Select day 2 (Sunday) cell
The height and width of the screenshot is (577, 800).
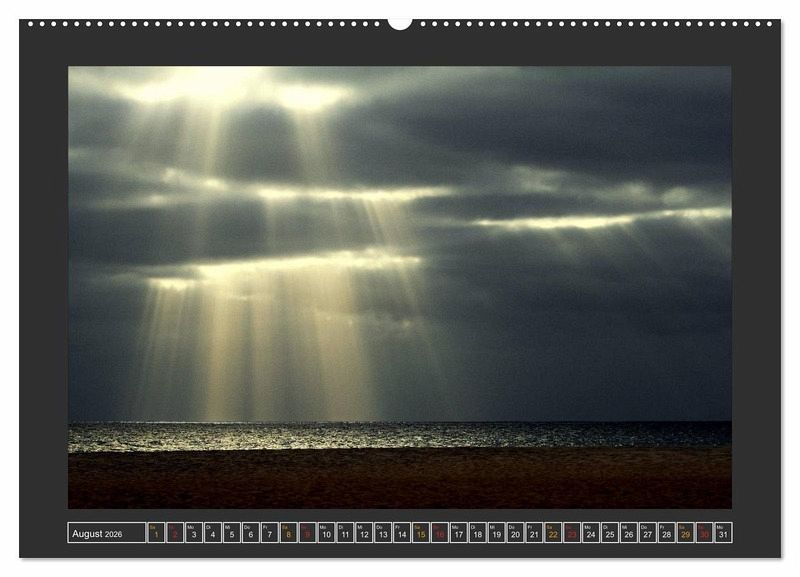point(175,532)
